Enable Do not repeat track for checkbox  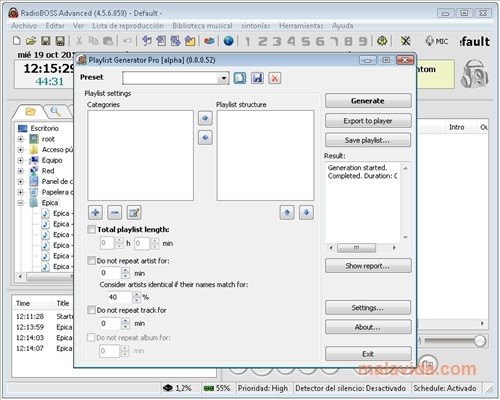[91, 310]
